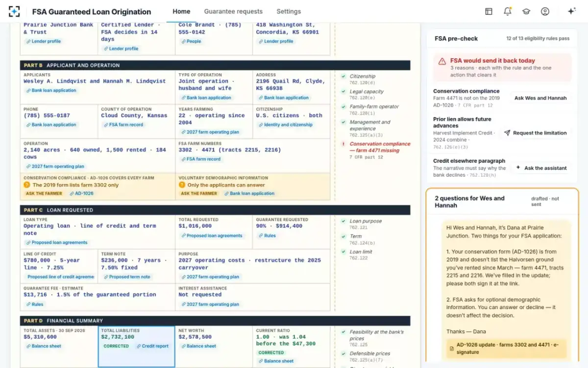588x368 pixels.
Task: Open the AD-1026 source link
Action: click(x=81, y=193)
